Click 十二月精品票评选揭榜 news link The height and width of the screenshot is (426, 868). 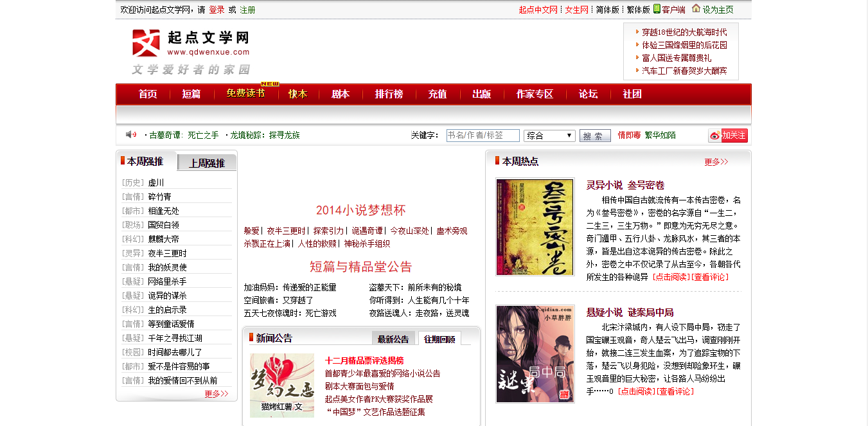[364, 360]
